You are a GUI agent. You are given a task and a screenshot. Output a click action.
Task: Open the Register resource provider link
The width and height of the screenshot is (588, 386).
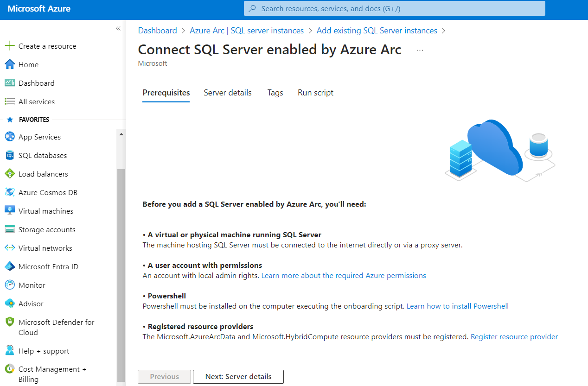(x=514, y=337)
